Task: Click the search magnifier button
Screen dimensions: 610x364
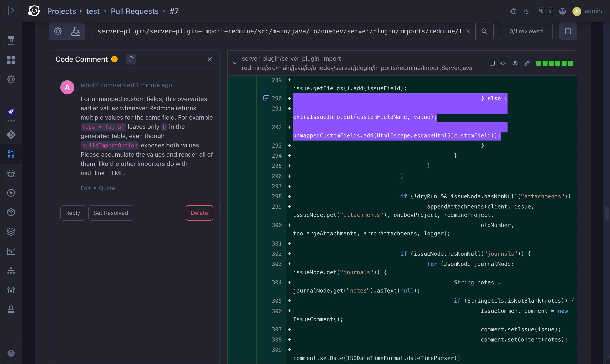Action: click(x=484, y=31)
